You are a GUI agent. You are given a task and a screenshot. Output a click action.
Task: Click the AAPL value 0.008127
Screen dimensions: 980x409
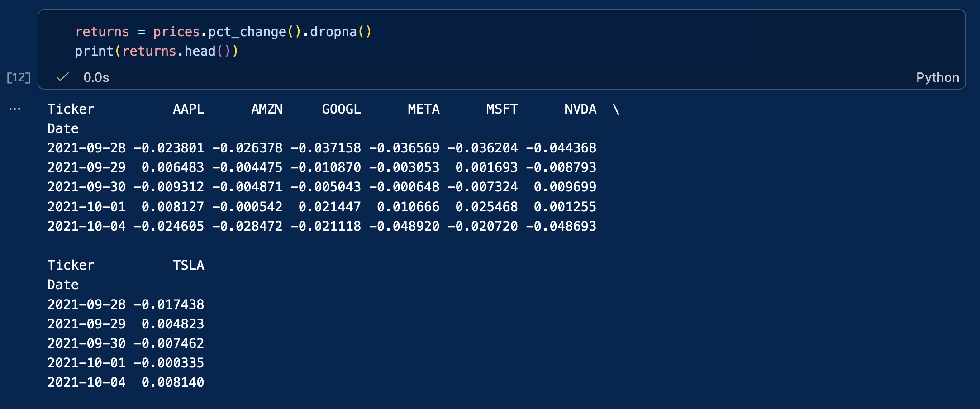click(173, 207)
